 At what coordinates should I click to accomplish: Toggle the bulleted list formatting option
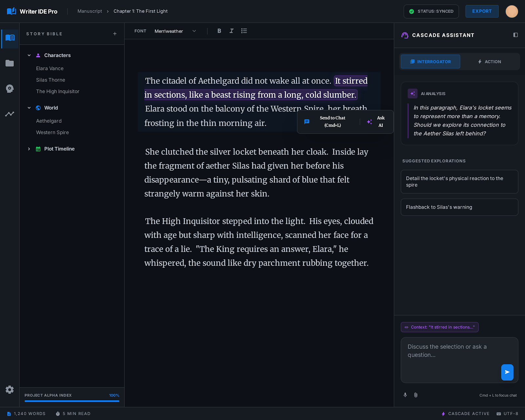coord(244,31)
